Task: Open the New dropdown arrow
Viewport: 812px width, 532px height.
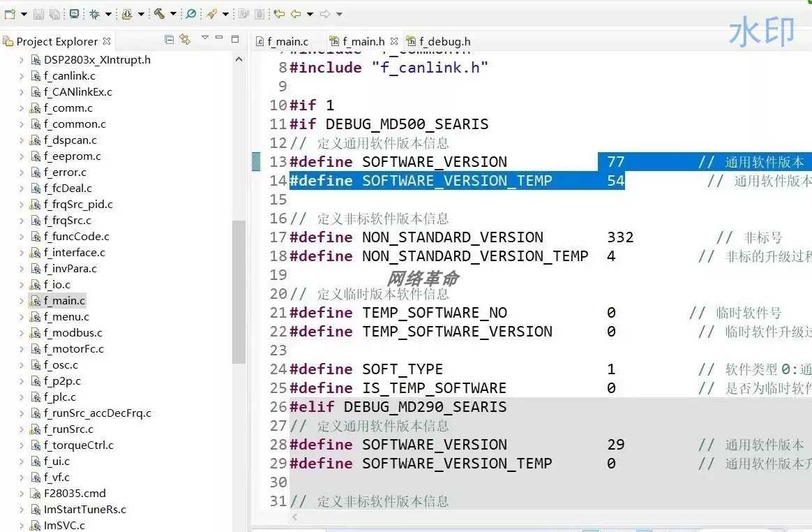Action: click(x=24, y=15)
